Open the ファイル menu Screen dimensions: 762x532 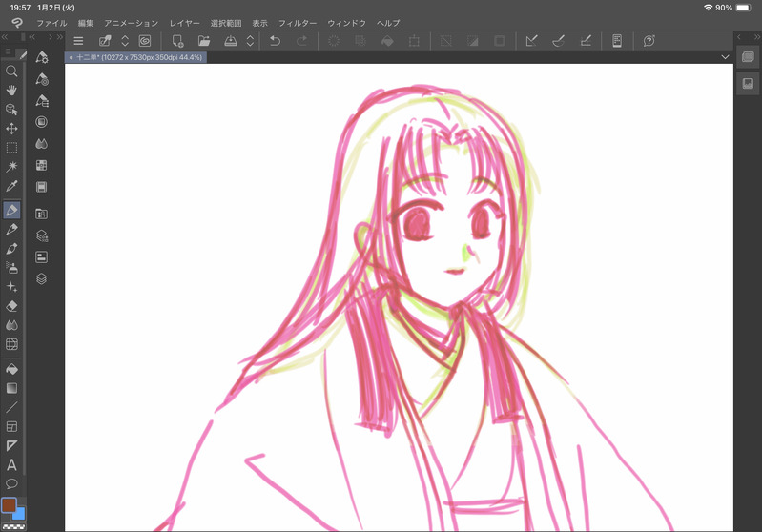(x=52, y=23)
